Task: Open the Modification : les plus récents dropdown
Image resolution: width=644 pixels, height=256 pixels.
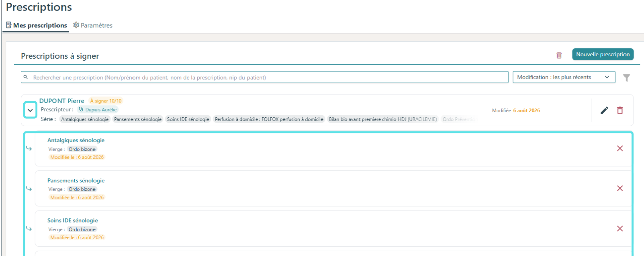Action: click(x=564, y=77)
